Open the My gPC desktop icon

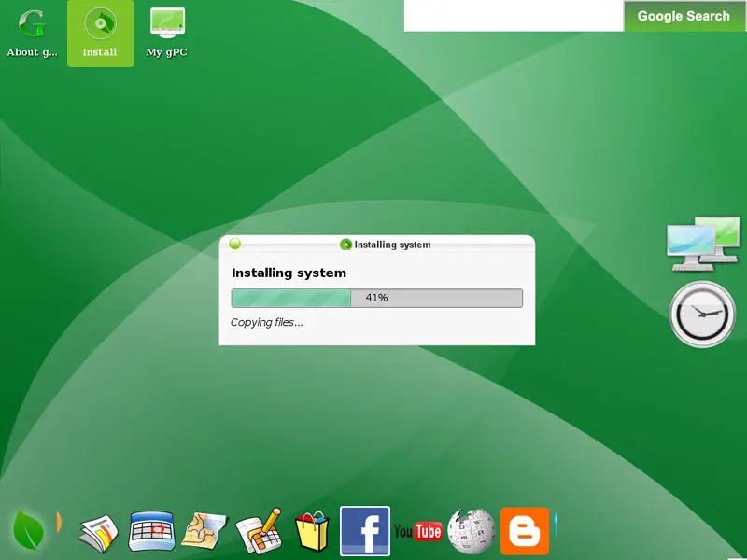tap(167, 34)
